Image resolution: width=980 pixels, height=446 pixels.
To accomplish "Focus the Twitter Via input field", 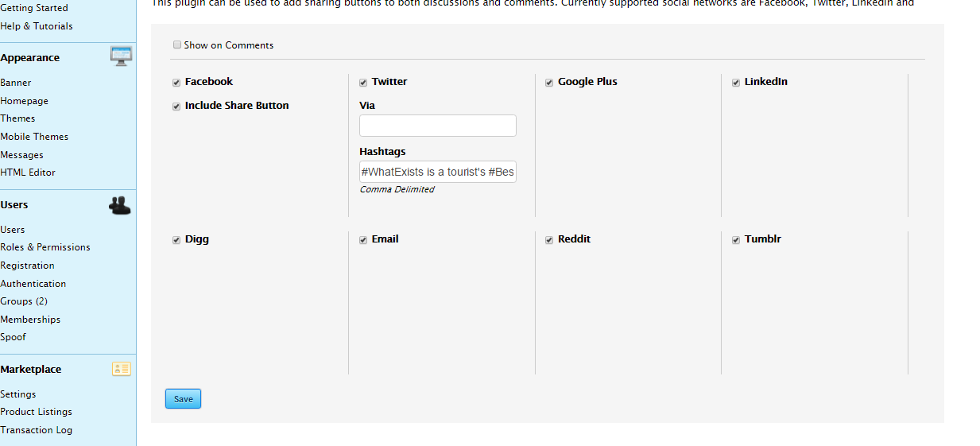I will point(438,126).
